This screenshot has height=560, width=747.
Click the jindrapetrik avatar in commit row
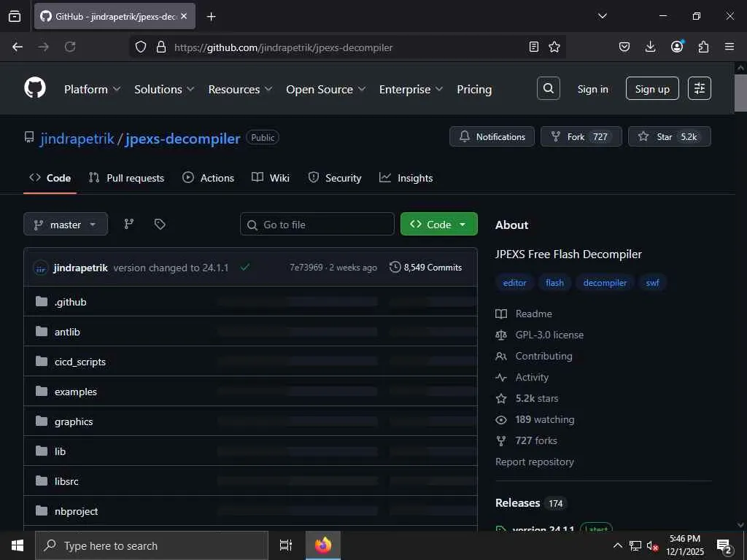pos(41,268)
